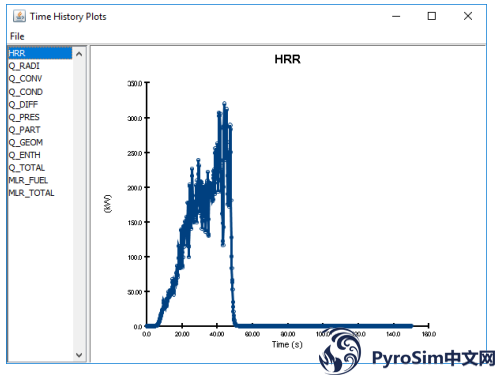The width and height of the screenshot is (495, 375).
Task: Minimize the Time History Plots window
Action: click(396, 16)
